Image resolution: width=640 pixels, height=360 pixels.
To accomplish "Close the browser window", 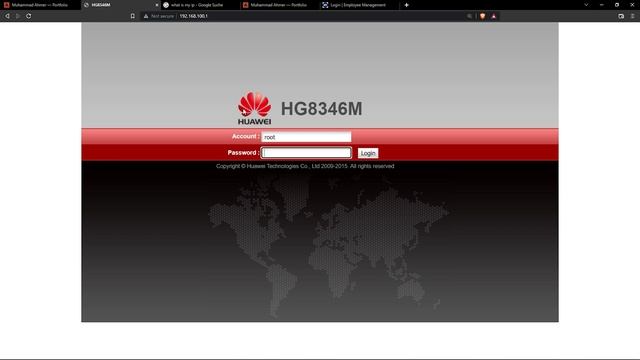I will click(632, 5).
